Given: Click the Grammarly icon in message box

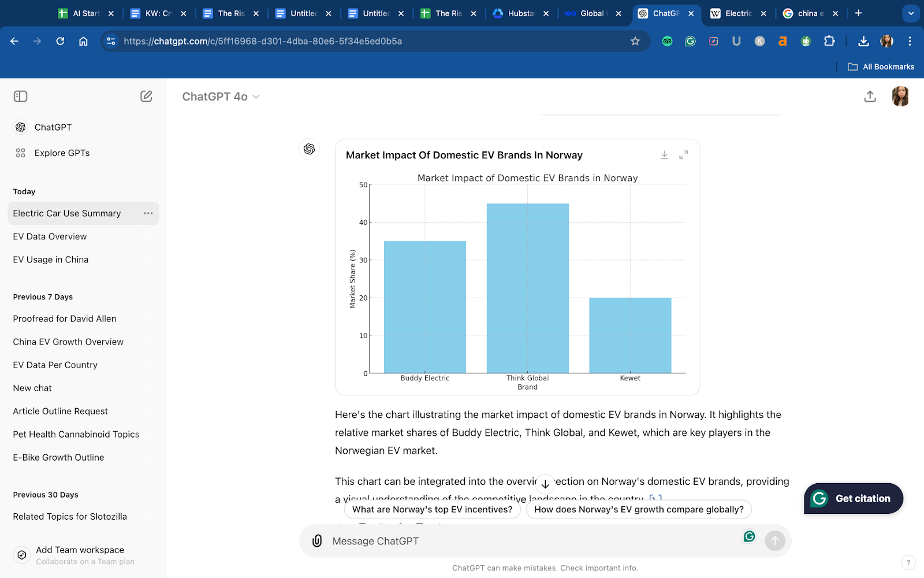Looking at the screenshot, I should click(749, 536).
